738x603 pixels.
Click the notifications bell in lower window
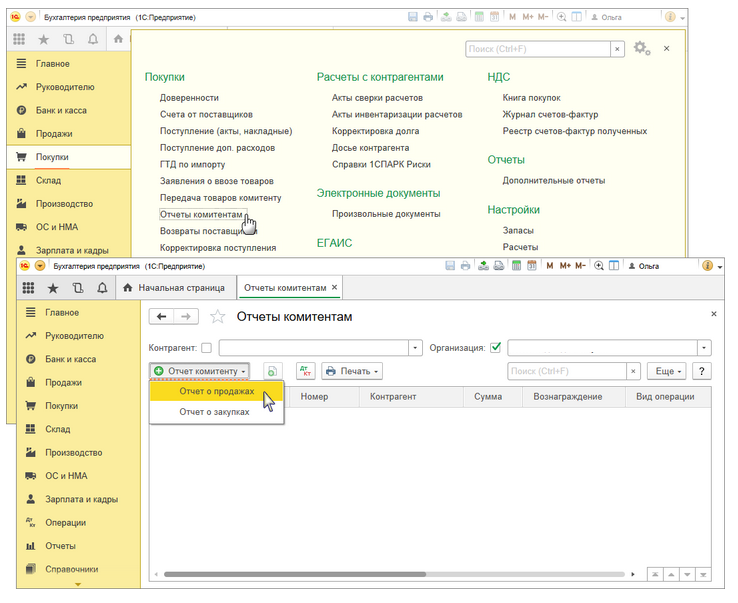pos(101,288)
